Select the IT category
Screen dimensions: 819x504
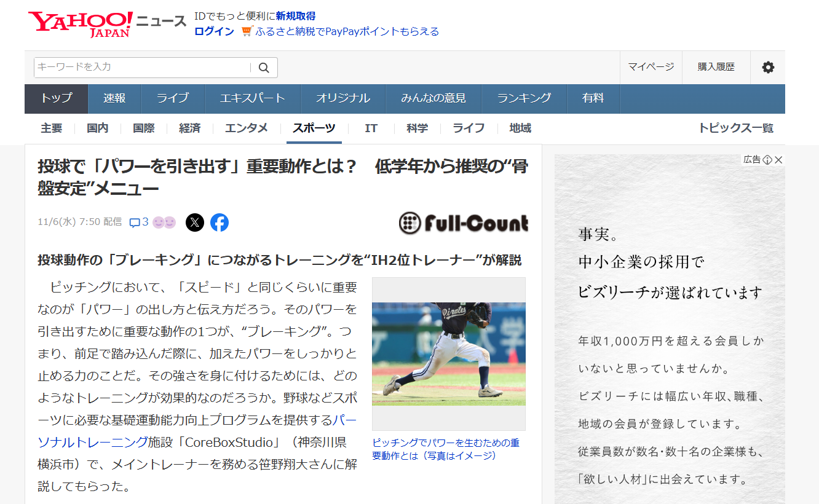point(371,128)
